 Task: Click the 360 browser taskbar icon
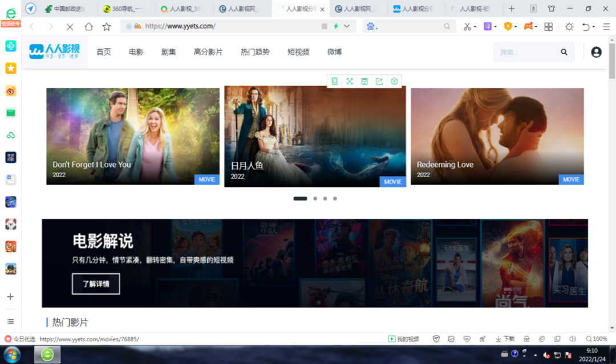pyautogui.click(x=47, y=354)
